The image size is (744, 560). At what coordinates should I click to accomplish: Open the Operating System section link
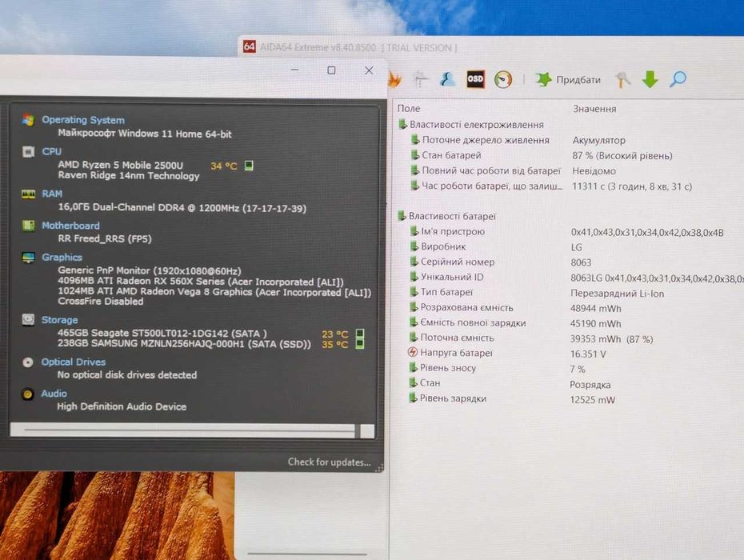tap(83, 120)
